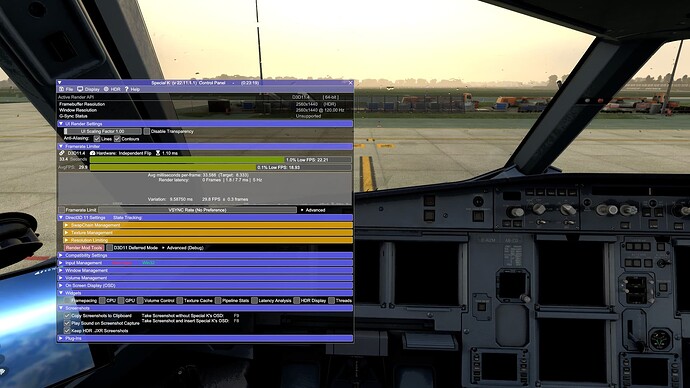The image size is (690, 388).
Task: Toggle D3D11 Deferred Mode
Action: [x=110, y=248]
